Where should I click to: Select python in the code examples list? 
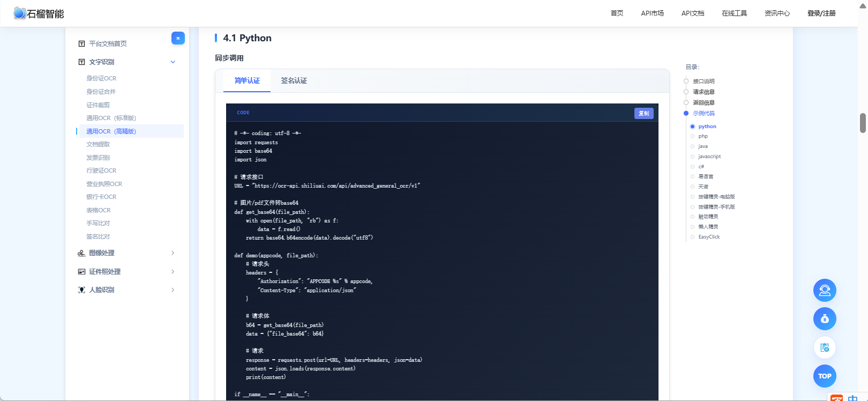(x=707, y=127)
